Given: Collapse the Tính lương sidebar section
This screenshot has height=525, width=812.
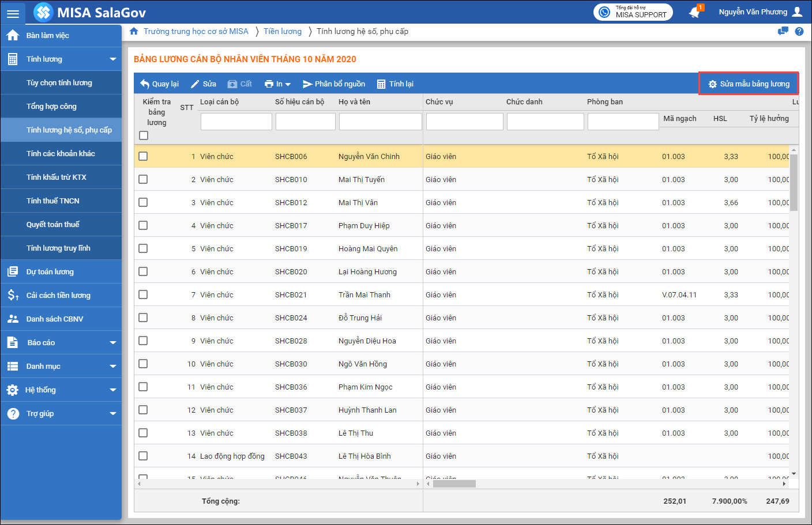Looking at the screenshot, I should click(112, 59).
